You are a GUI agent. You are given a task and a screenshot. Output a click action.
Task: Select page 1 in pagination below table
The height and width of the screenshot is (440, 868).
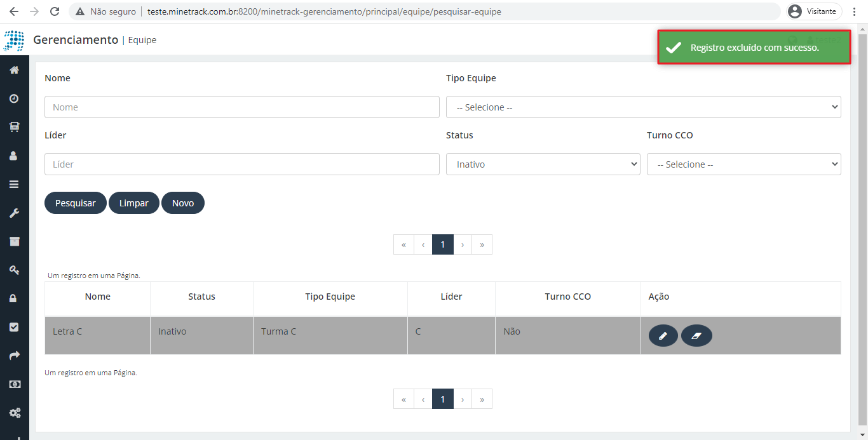pyautogui.click(x=443, y=399)
